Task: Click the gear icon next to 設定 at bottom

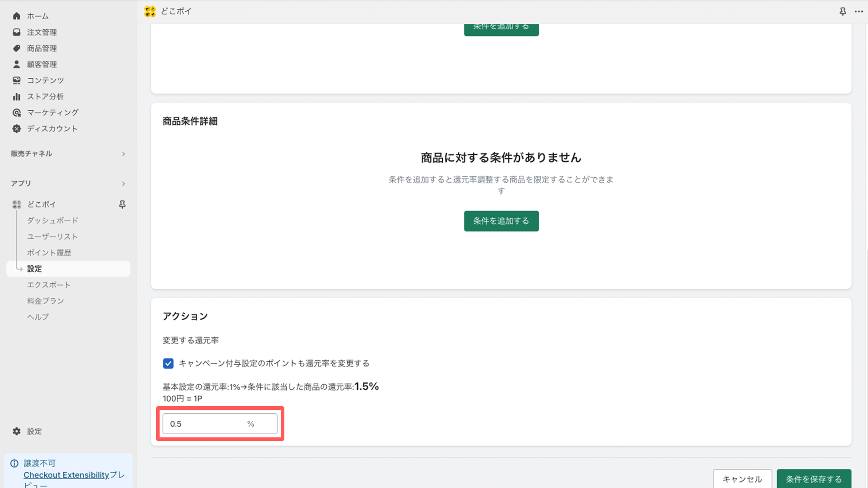Action: 17,432
